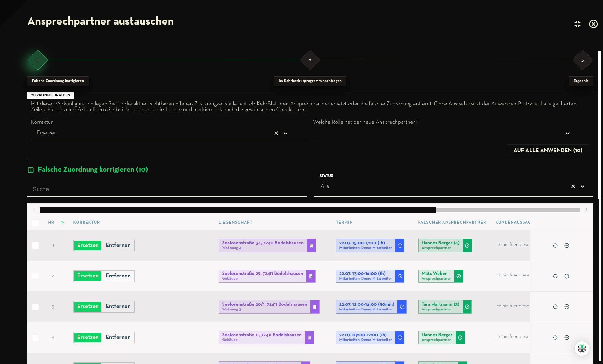Open building icon for Seelosenstraße 11

pos(309,338)
